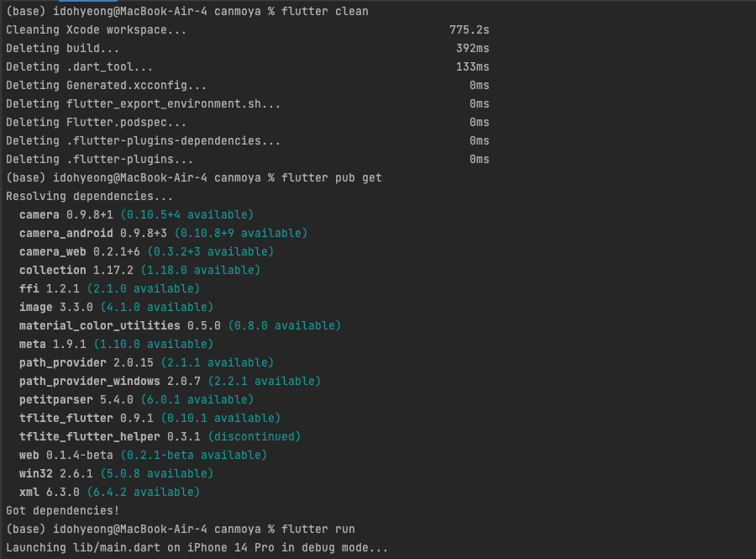Click '(1.10.0 available)' version note

pos(154,344)
